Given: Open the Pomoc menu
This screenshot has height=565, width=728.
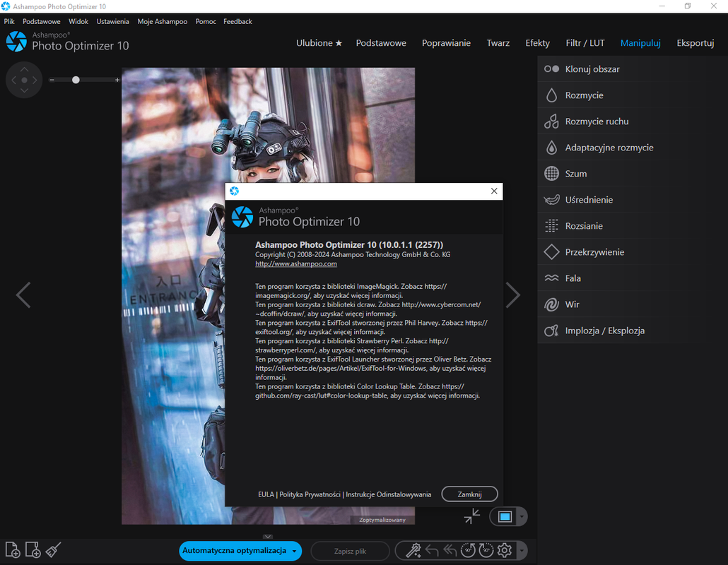Looking at the screenshot, I should 206,21.
